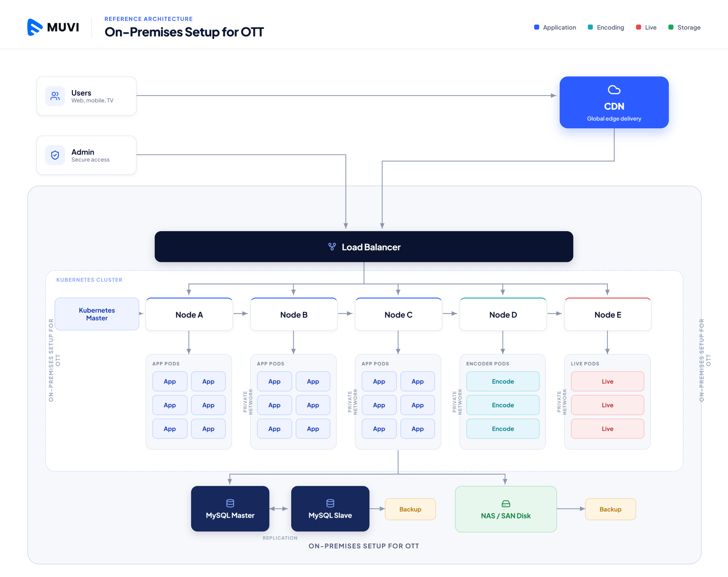
Task: Click the "KUBERNETES CLUSTER" label
Action: coord(89,280)
